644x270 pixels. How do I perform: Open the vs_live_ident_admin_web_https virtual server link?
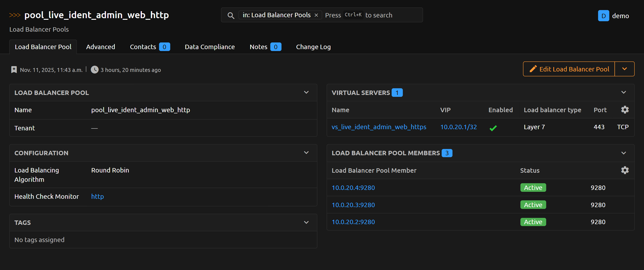tap(379, 127)
